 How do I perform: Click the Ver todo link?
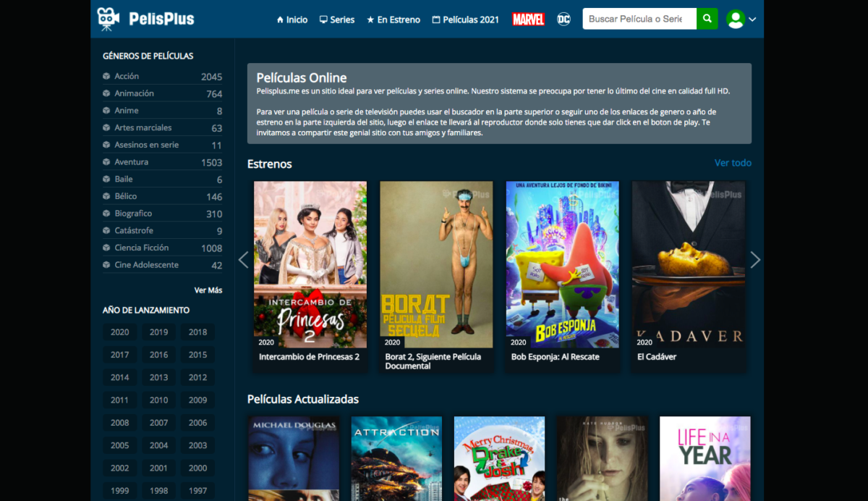(x=733, y=163)
